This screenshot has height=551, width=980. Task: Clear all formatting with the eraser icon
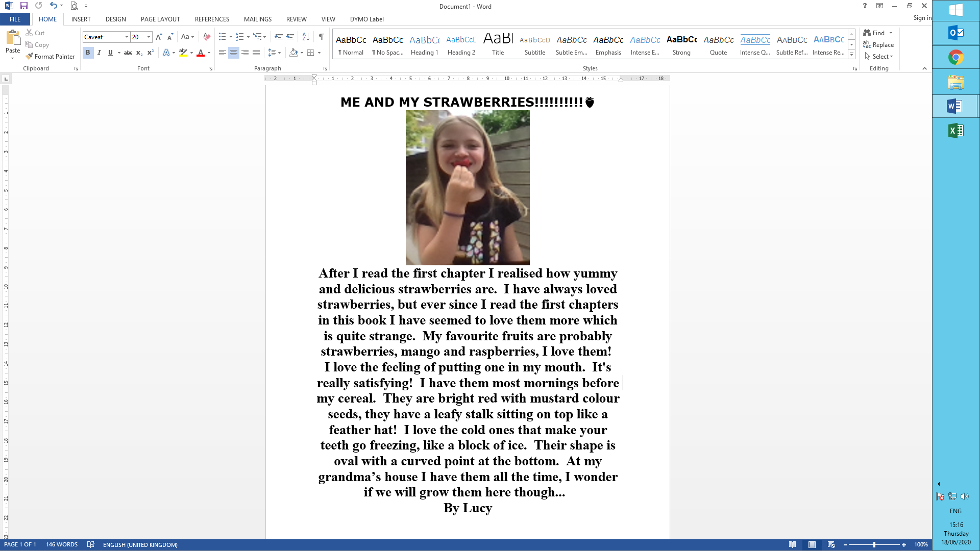point(207,37)
